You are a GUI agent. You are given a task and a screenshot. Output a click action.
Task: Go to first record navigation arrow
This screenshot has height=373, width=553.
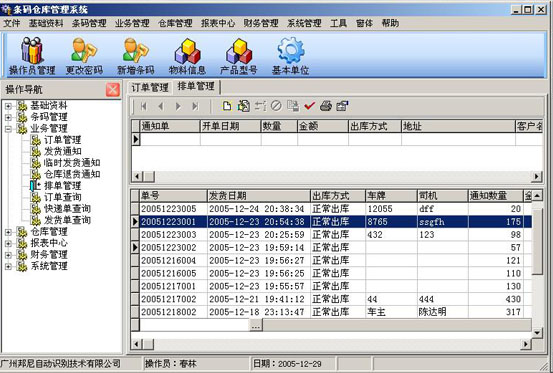tap(144, 106)
